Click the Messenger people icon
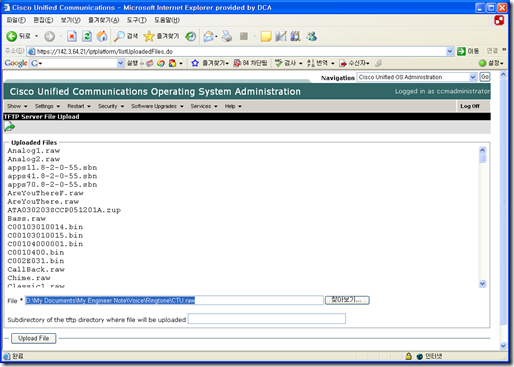514x367 pixels. point(311,36)
